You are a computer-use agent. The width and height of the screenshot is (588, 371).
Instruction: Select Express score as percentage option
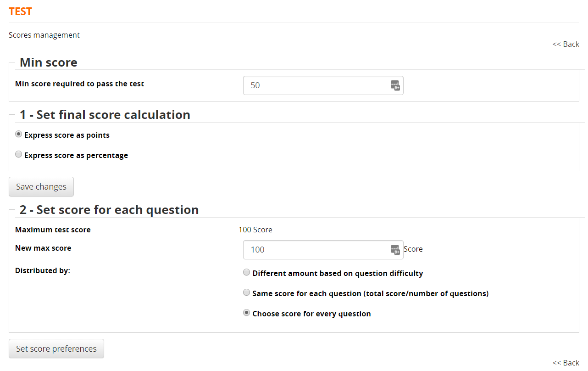pyautogui.click(x=19, y=155)
